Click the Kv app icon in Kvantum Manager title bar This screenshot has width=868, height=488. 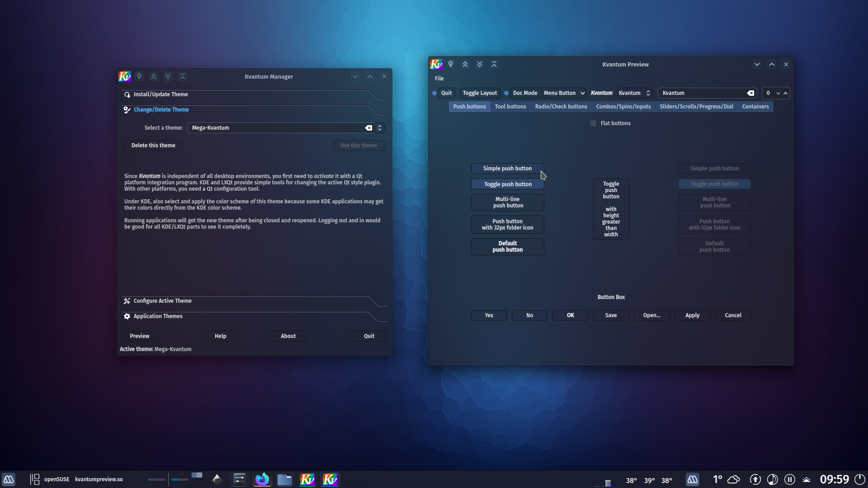[125, 76]
